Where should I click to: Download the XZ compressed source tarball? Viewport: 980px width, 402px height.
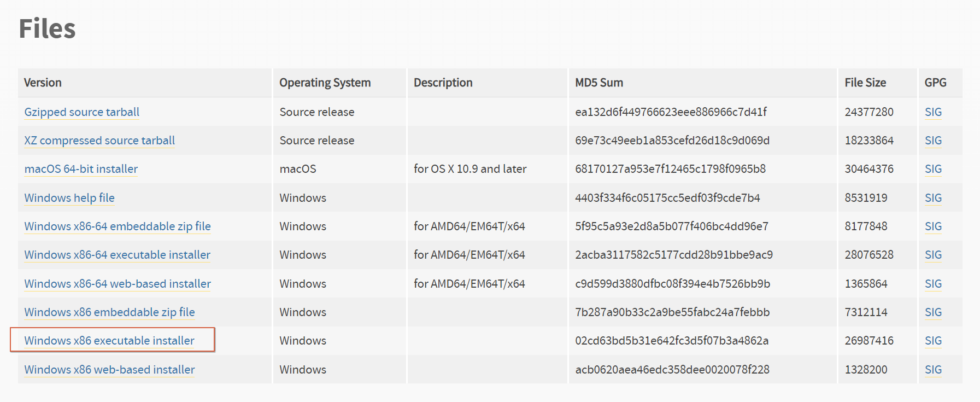click(99, 141)
